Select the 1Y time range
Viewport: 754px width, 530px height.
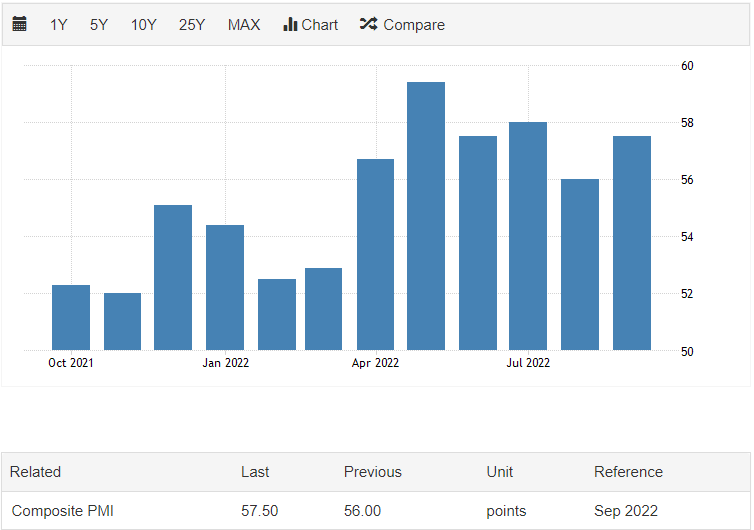click(59, 25)
